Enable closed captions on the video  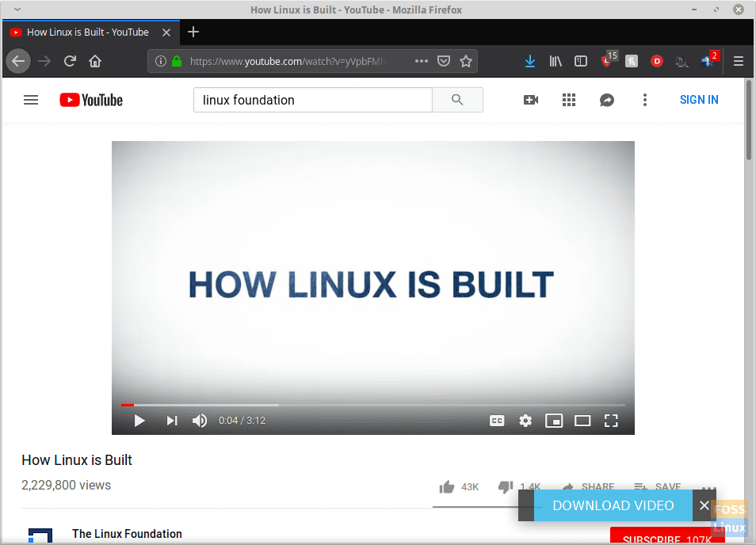pyautogui.click(x=497, y=421)
